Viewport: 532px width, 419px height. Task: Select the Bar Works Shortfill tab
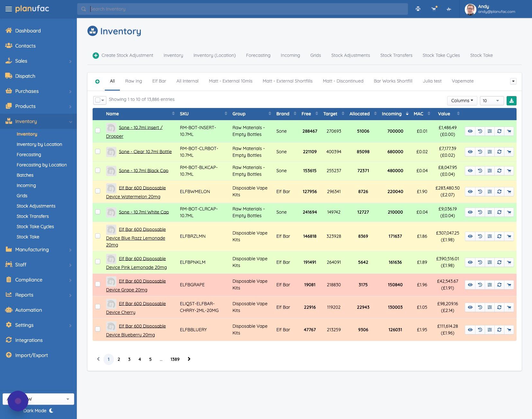[393, 81]
